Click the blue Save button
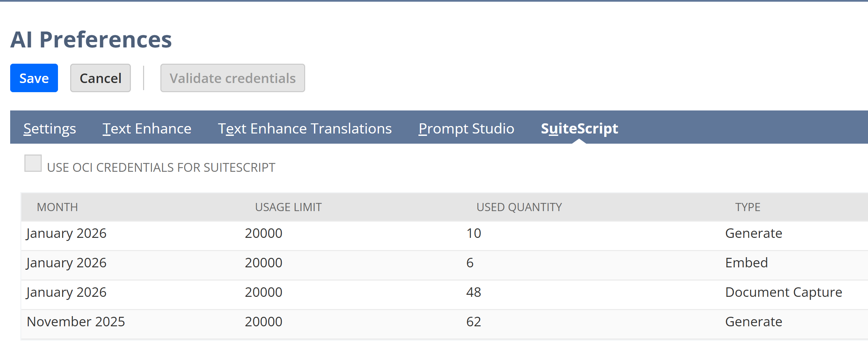The width and height of the screenshot is (868, 349). click(x=34, y=78)
